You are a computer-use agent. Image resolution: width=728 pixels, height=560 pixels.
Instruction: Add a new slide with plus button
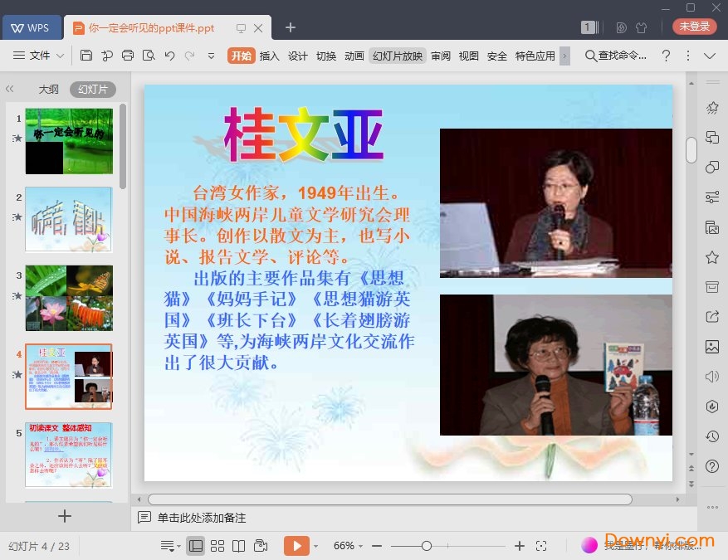[x=65, y=516]
